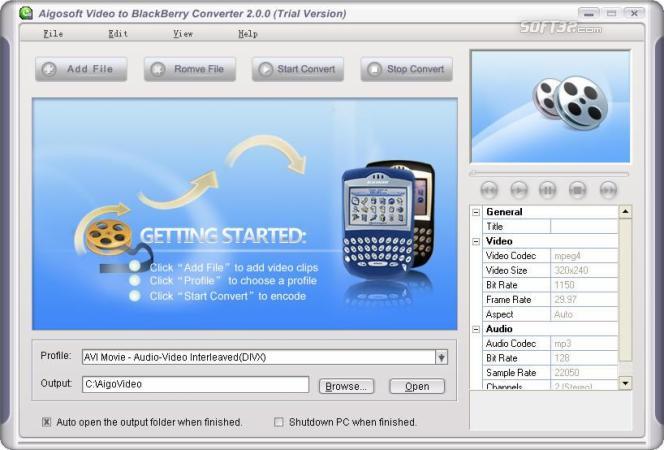Collapse the Video property group
This screenshot has width=664, height=450.
(x=476, y=241)
